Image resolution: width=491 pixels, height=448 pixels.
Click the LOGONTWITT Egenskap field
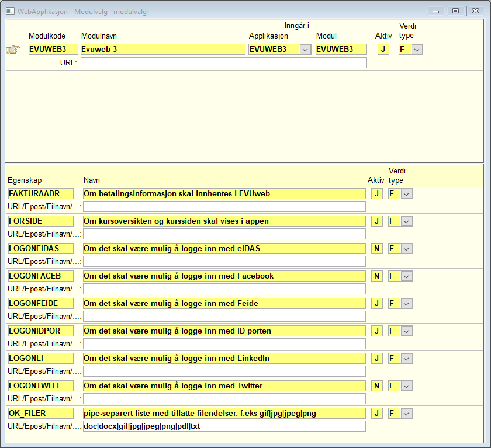41,386
